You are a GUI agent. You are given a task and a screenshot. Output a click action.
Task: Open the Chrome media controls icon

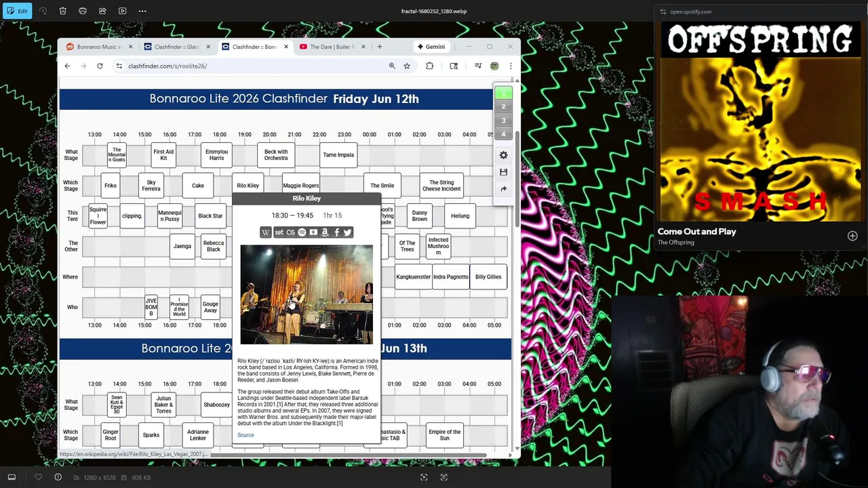[478, 66]
